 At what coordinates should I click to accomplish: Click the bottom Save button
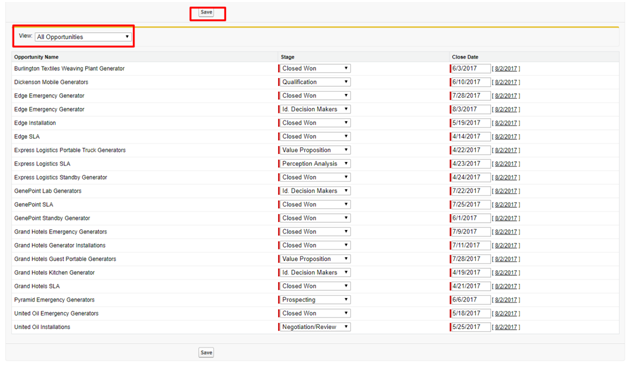point(206,353)
